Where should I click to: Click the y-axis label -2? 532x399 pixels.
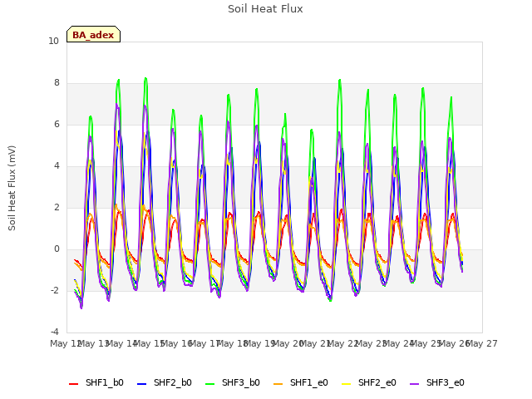pyautogui.click(x=55, y=291)
